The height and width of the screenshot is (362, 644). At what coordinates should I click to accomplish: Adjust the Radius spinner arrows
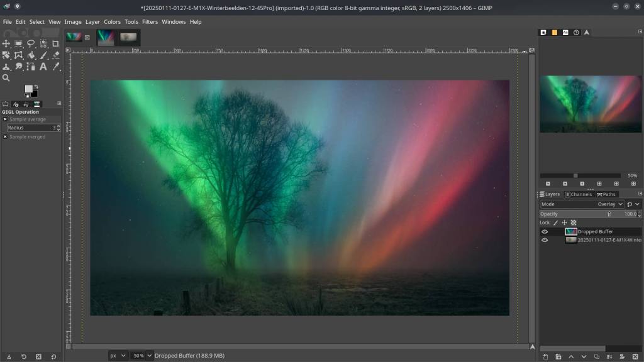[58, 128]
